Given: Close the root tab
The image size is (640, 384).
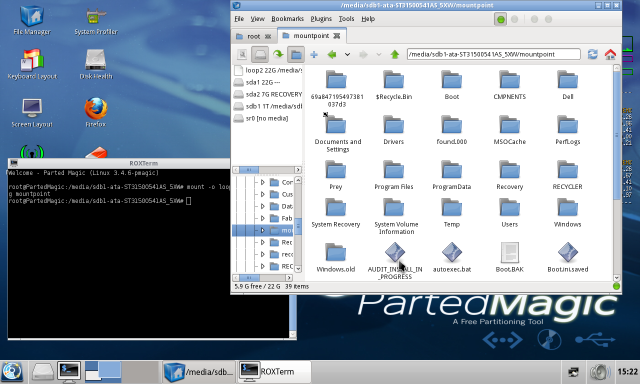Looking at the screenshot, I should [x=268, y=36].
